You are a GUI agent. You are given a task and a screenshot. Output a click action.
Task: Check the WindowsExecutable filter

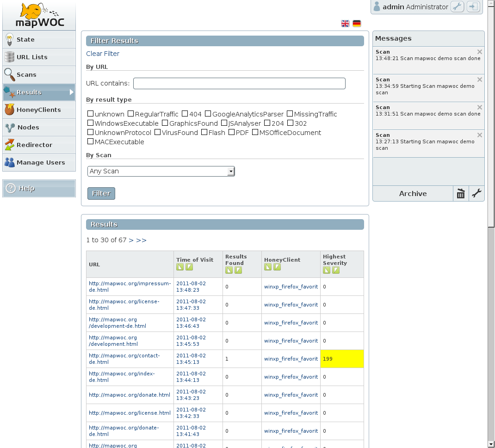(91, 123)
